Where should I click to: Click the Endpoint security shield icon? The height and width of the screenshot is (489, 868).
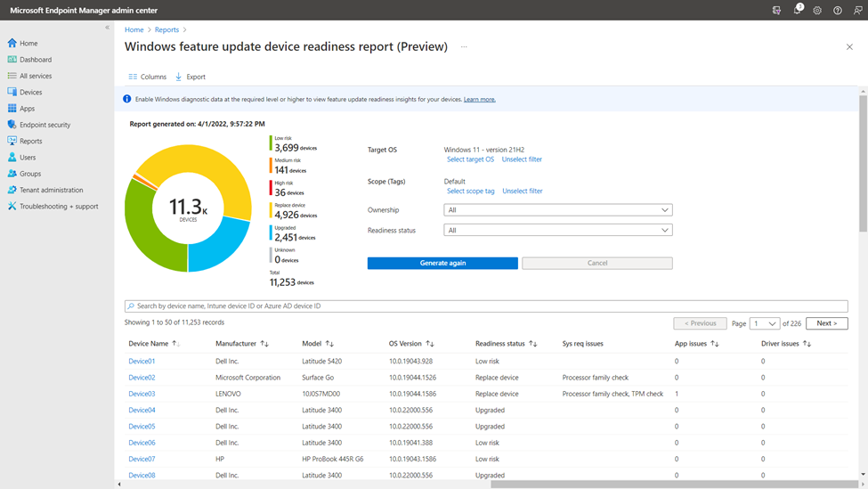pos(12,125)
